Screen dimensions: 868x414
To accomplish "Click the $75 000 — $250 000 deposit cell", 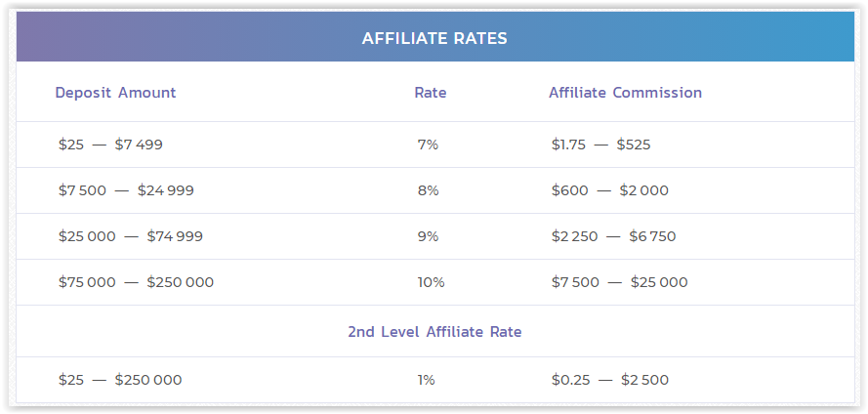I will click(x=136, y=282).
